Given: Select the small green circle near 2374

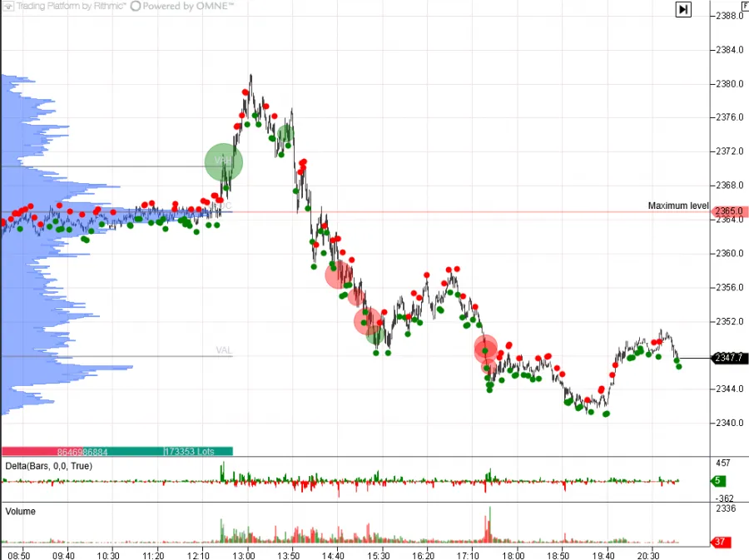Looking at the screenshot, I should coord(285,133).
